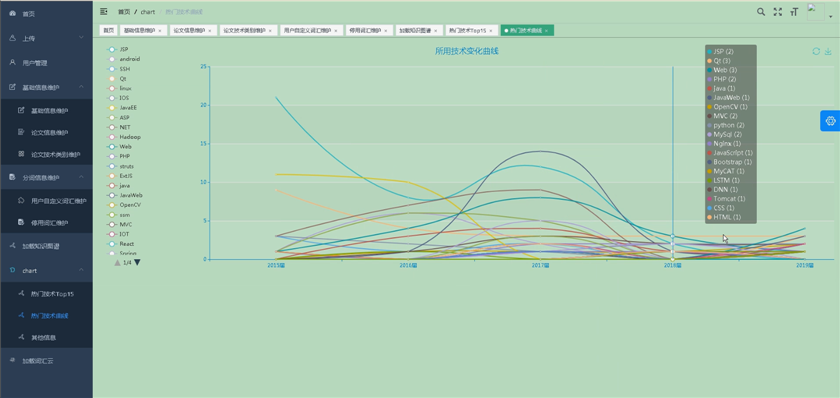Open the font size icon in header
Viewport: 840px width, 398px height.
click(x=794, y=12)
